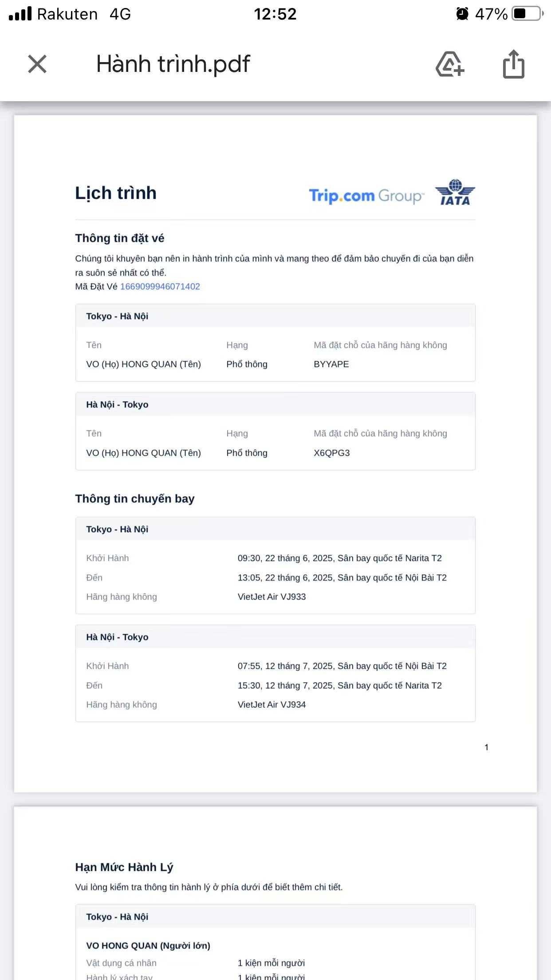Viewport: 551px width, 980px height.
Task: Click the Trip.com Group logo
Action: [x=366, y=195]
